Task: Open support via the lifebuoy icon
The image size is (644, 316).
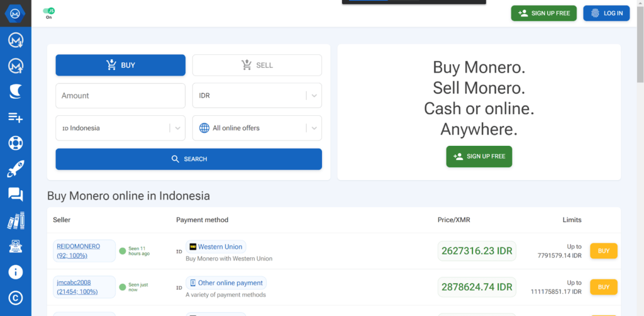Action: pyautogui.click(x=16, y=143)
